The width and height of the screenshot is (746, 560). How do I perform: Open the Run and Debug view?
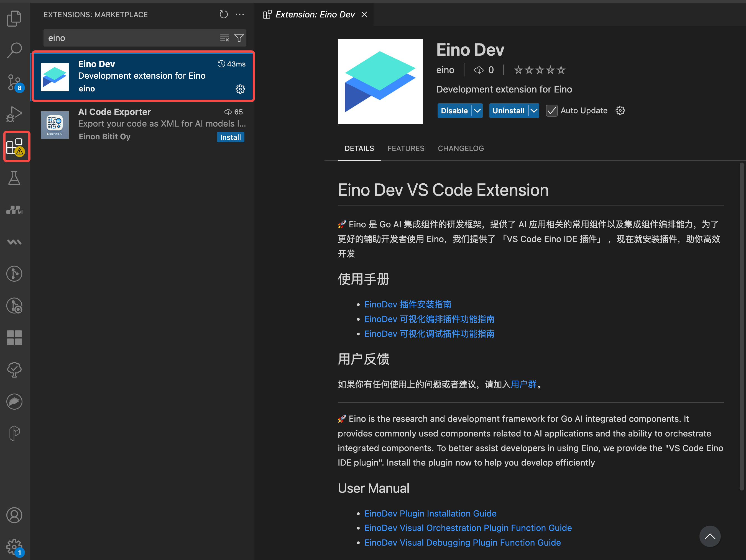[x=14, y=114]
